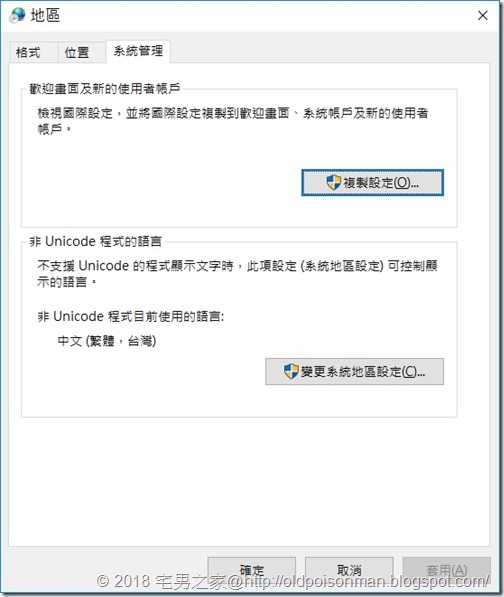The height and width of the screenshot is (597, 504).
Task: Select the 系統管理 tab
Action: click(138, 51)
